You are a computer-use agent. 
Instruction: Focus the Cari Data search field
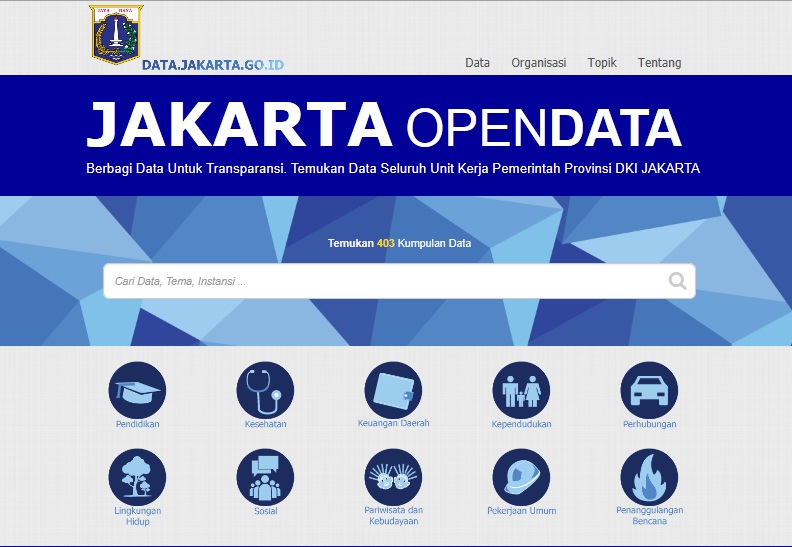(385, 281)
